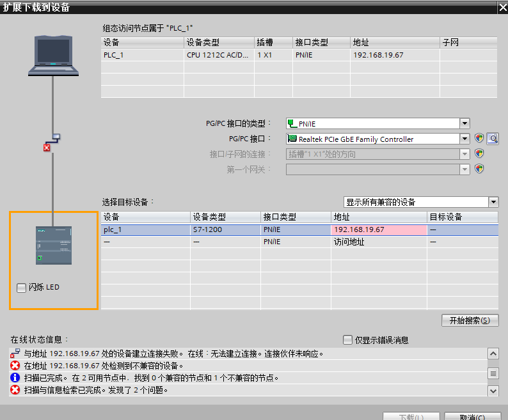The image size is (508, 420).
Task: Toggle show only error messages checkbox
Action: click(347, 339)
